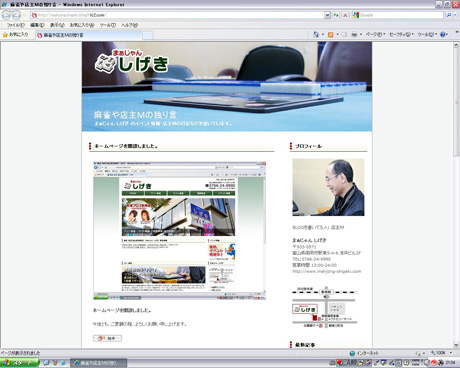The height and width of the screenshot is (368, 460).
Task: Click the orange RSS feed icon
Action: tap(331, 34)
